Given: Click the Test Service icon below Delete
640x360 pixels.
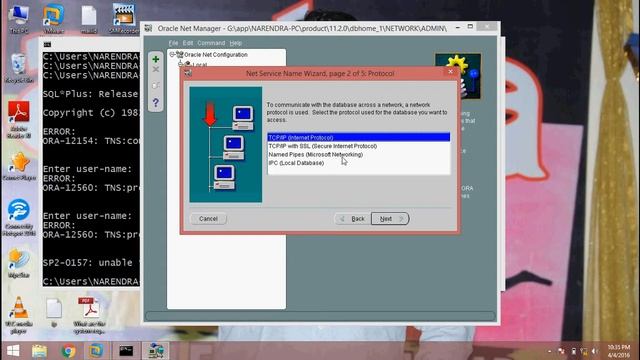Looking at the screenshot, I should point(156,85).
